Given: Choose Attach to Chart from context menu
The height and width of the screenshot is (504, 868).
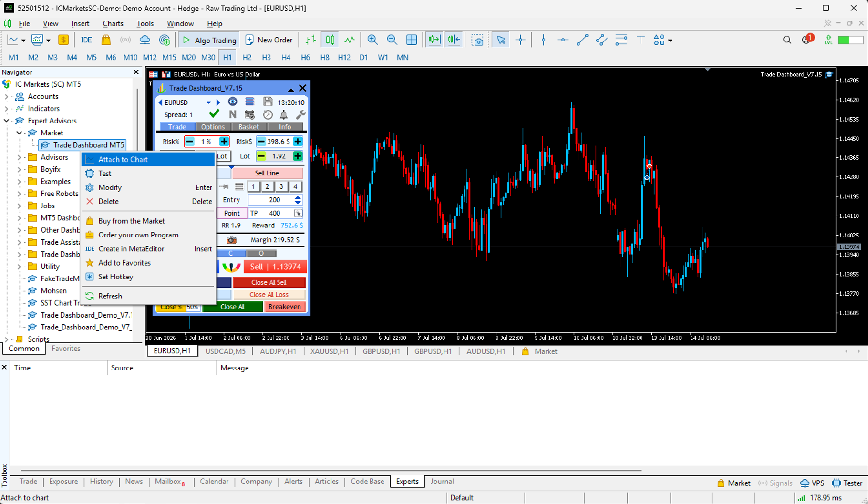Looking at the screenshot, I should (148, 159).
